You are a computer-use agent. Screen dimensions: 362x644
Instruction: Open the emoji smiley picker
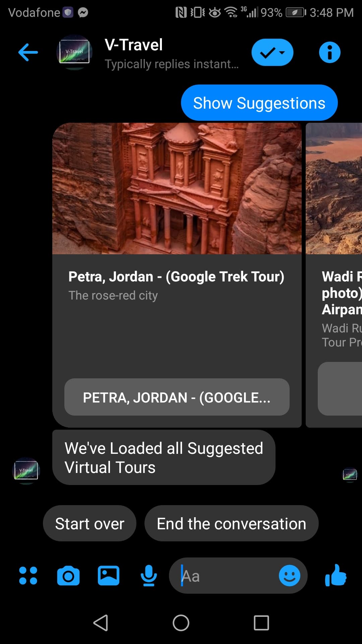click(290, 576)
